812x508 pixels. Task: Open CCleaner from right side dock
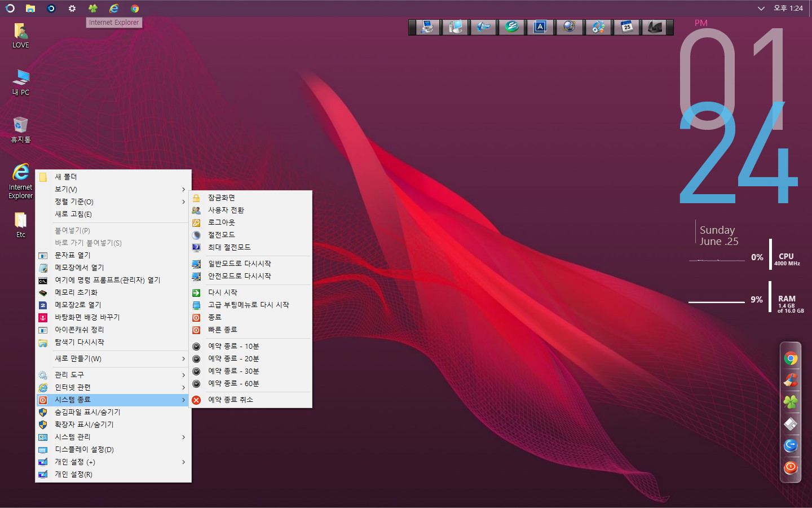(x=791, y=380)
